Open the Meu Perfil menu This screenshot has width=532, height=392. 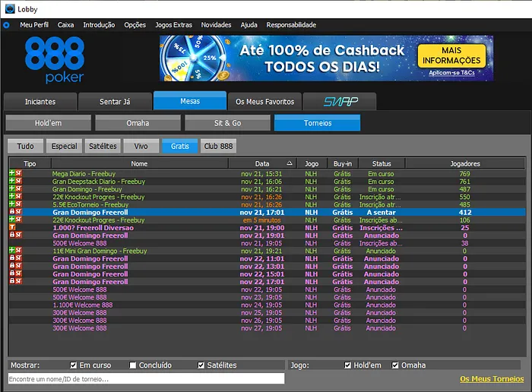34,25
